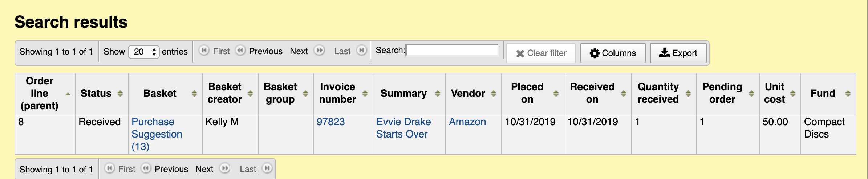Click the Export download icon
The height and width of the screenshot is (179, 868).
pyautogui.click(x=664, y=53)
